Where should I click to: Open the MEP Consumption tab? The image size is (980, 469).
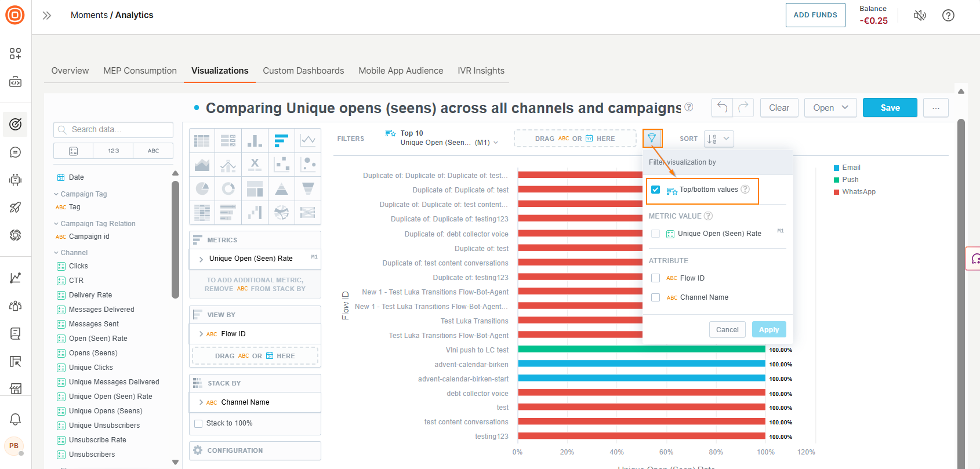[140, 71]
